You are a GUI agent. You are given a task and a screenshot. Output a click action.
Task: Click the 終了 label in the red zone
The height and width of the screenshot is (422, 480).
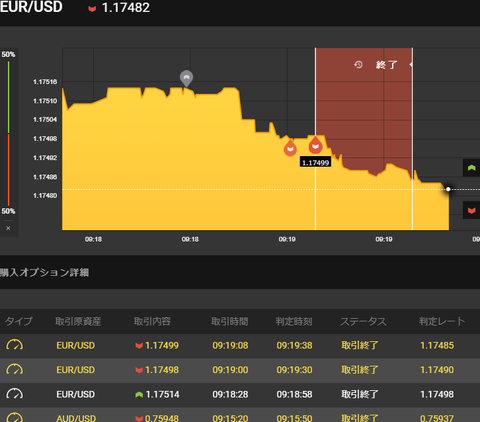pyautogui.click(x=387, y=64)
